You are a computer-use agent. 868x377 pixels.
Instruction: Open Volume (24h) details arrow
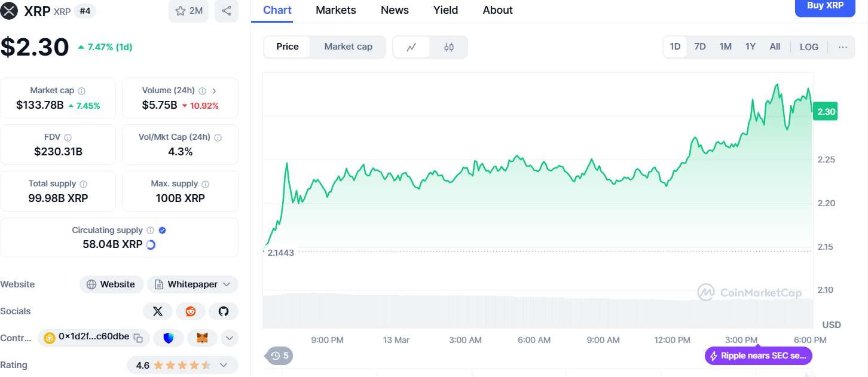(215, 91)
